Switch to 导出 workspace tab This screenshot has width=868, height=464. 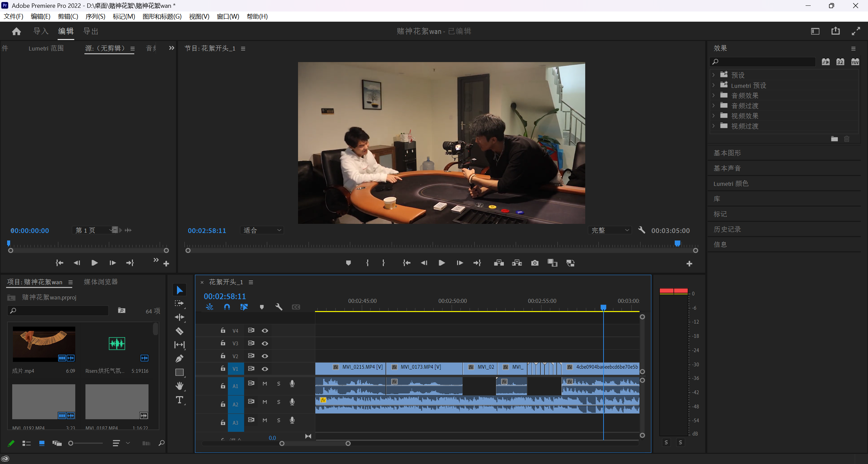click(91, 31)
